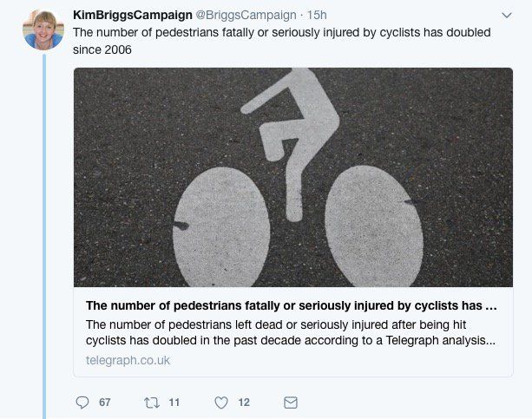Retweet this tweet using the arrows icon
The height and width of the screenshot is (419, 532).
pos(152,403)
